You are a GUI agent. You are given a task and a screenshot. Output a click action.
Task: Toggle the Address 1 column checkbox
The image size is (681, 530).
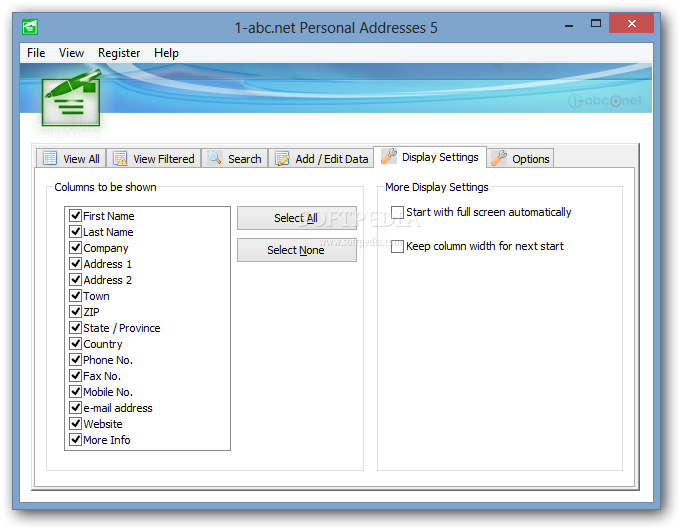pyautogui.click(x=76, y=264)
